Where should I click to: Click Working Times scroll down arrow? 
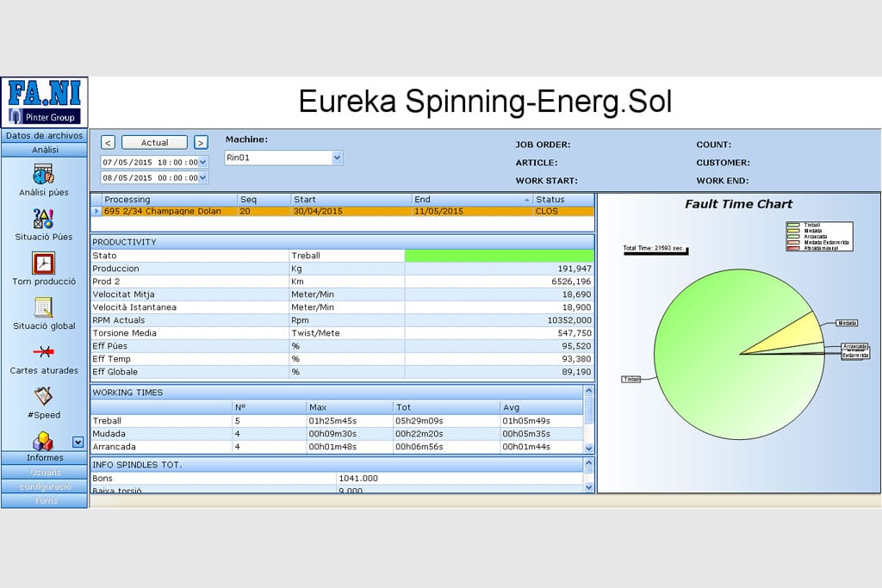coord(589,448)
